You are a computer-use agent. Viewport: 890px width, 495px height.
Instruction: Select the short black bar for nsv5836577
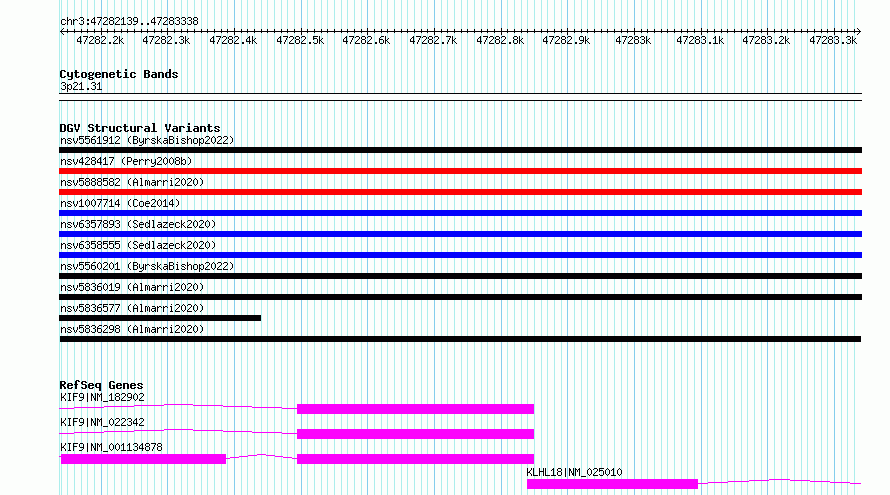(160, 318)
